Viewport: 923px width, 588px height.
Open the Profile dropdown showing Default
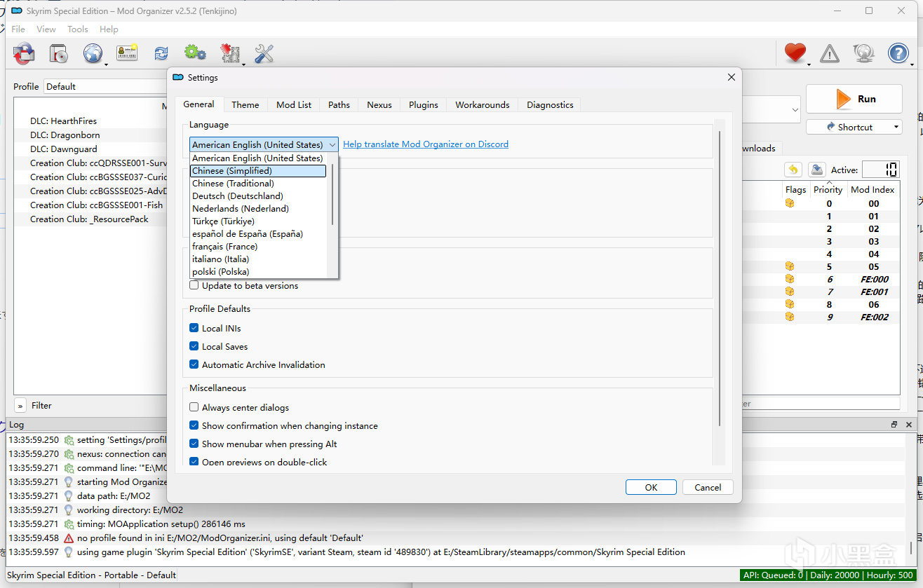pyautogui.click(x=105, y=86)
